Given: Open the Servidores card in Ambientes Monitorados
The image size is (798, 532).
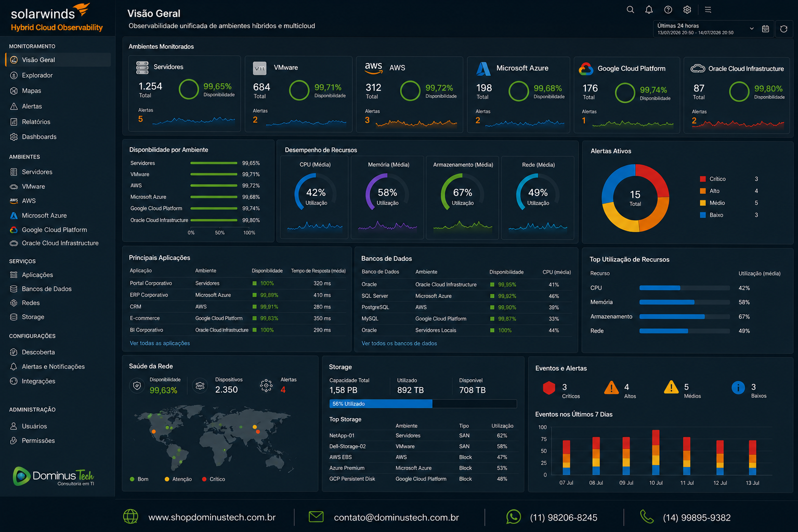Looking at the screenshot, I should pos(185,94).
